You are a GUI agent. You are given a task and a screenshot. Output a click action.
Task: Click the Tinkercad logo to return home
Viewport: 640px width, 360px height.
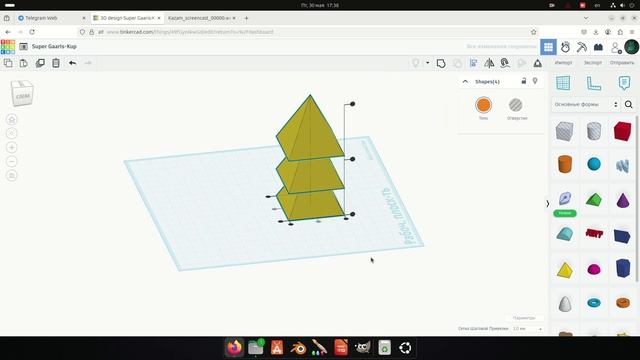(x=8, y=47)
